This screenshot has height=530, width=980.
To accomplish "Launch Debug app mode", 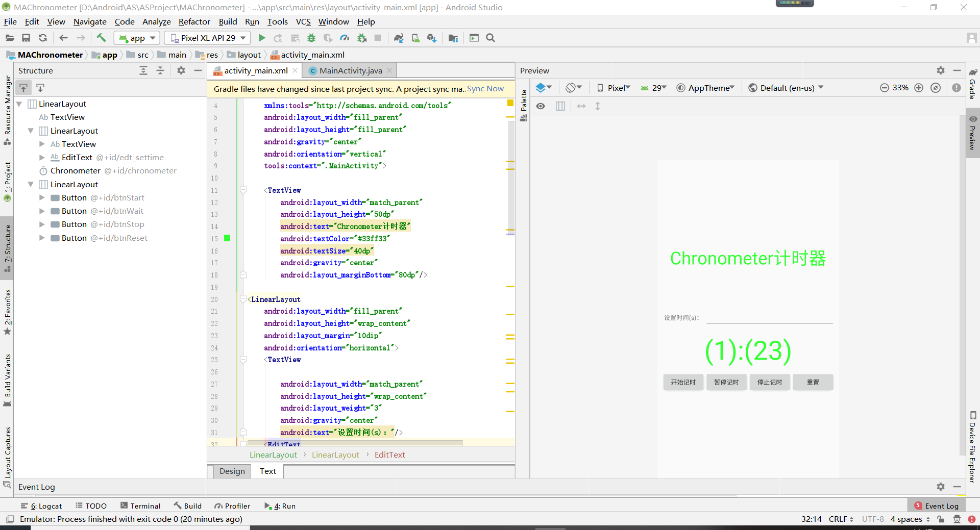I will point(311,38).
